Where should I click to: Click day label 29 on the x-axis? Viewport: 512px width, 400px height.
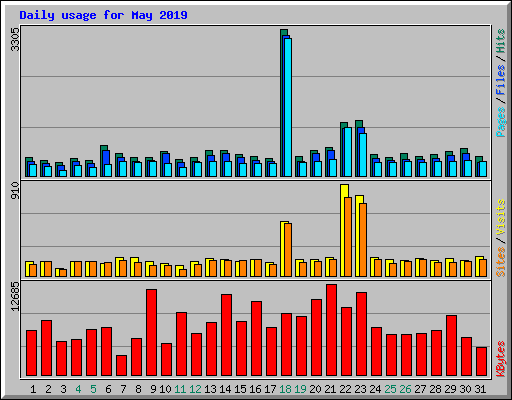click(x=450, y=389)
